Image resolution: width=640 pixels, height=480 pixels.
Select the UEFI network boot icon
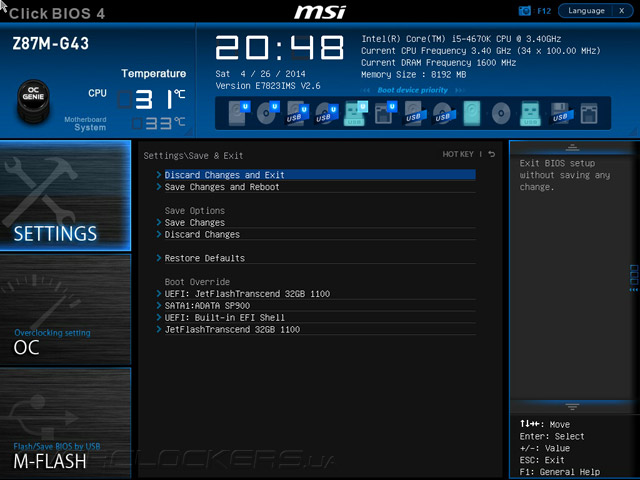coord(385,113)
